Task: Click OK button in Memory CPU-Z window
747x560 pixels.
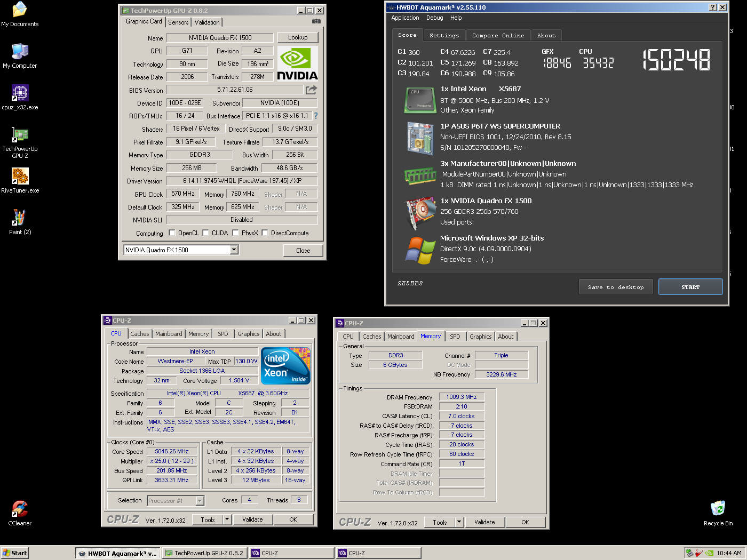Action: coord(525,522)
